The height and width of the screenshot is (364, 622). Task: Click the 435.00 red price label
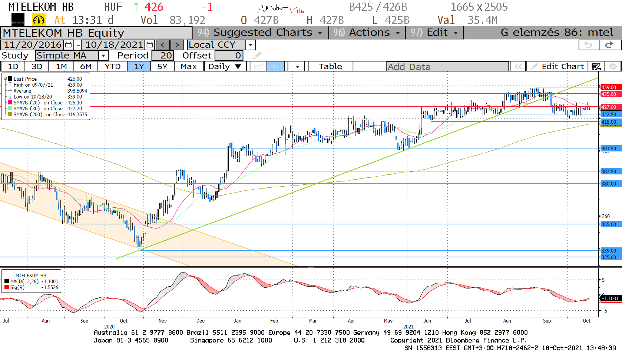pos(610,94)
